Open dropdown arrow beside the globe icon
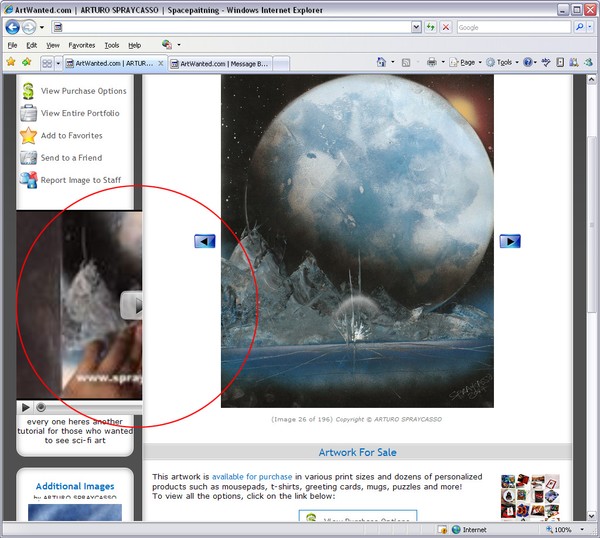This screenshot has height=538, width=600. pos(179,45)
